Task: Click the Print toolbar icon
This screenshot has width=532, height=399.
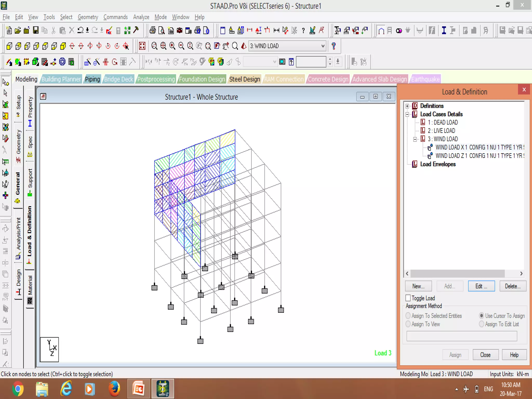Action: (x=152, y=30)
